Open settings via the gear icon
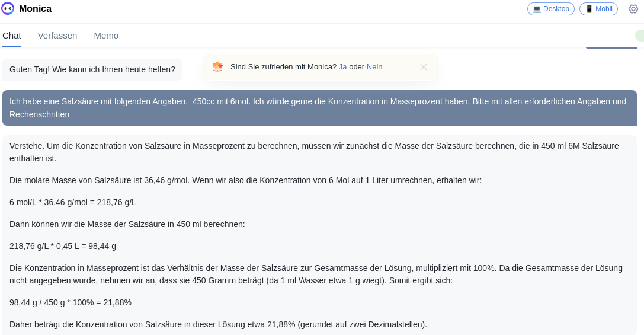Image resolution: width=644 pixels, height=335 pixels. tap(633, 9)
